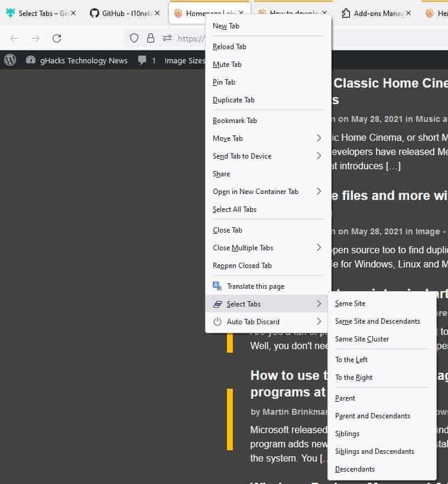Select Same Site in the submenu

[x=382, y=304]
